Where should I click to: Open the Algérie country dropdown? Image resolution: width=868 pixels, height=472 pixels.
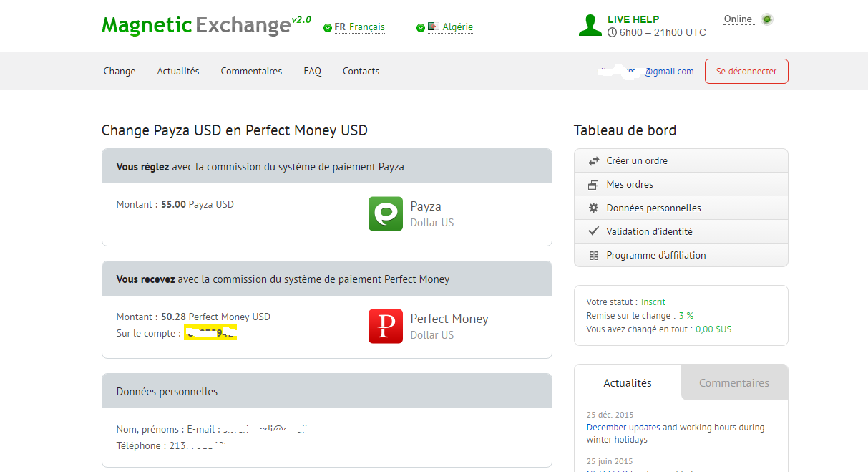point(458,27)
